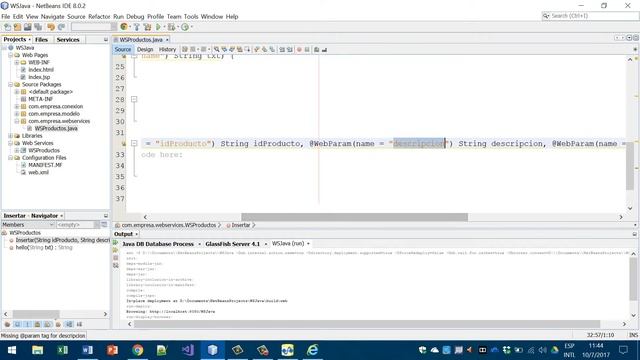
Task: Toggle Show Static Members filter in Navigator
Action: [x=27, y=324]
